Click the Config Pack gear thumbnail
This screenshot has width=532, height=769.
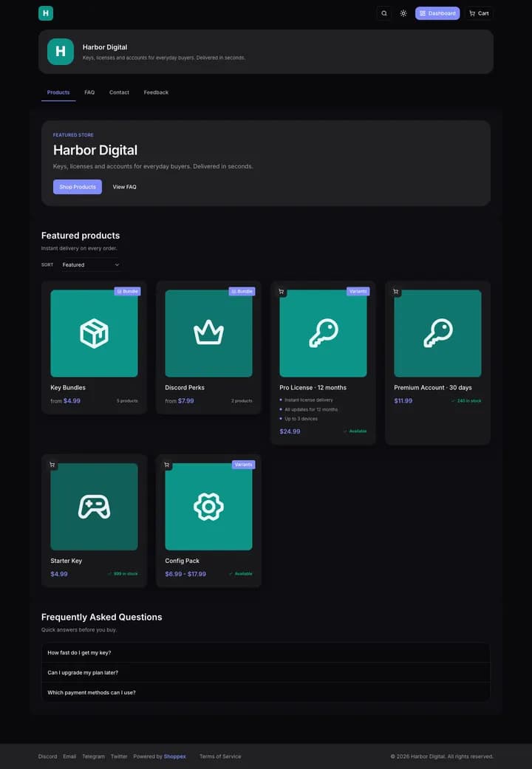click(208, 507)
